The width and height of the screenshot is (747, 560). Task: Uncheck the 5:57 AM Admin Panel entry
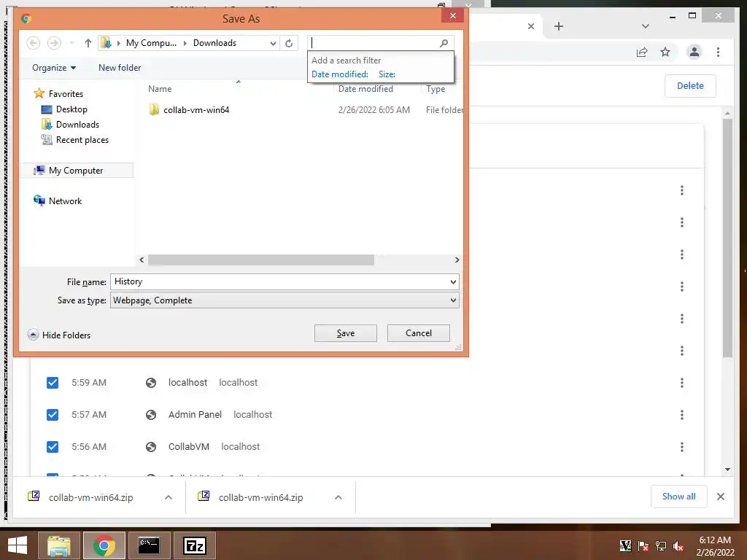point(53,415)
